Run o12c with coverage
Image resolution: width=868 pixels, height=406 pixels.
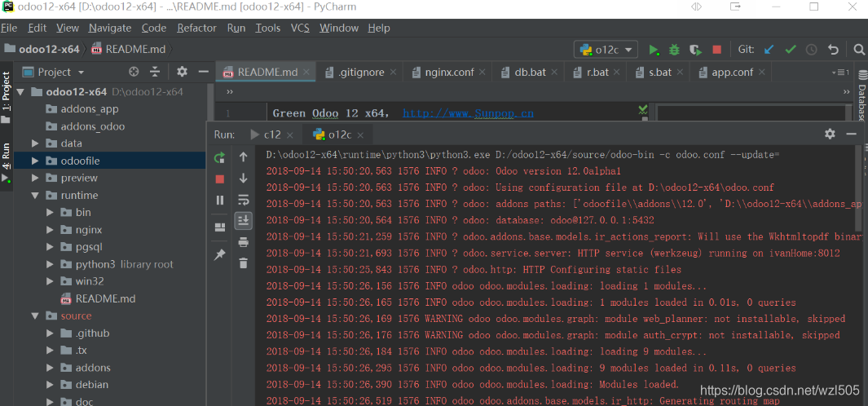pos(695,50)
